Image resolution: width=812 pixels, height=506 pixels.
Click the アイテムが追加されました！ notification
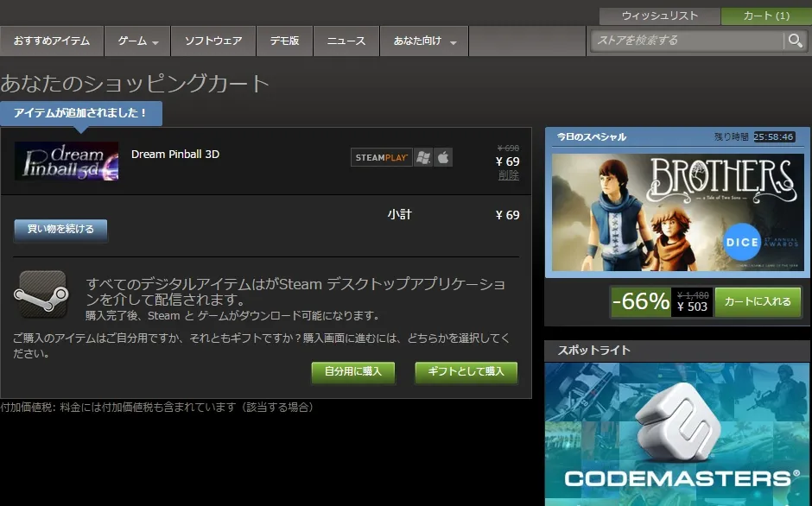point(81,113)
